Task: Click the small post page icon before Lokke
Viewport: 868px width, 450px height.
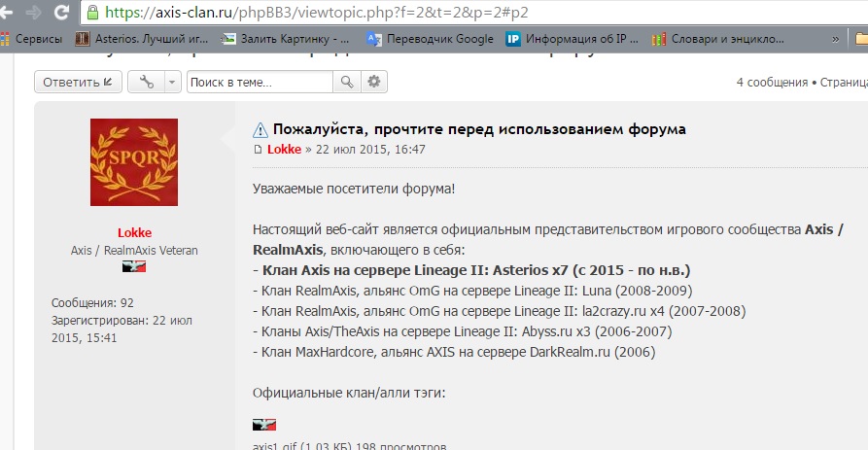Action: tap(258, 150)
